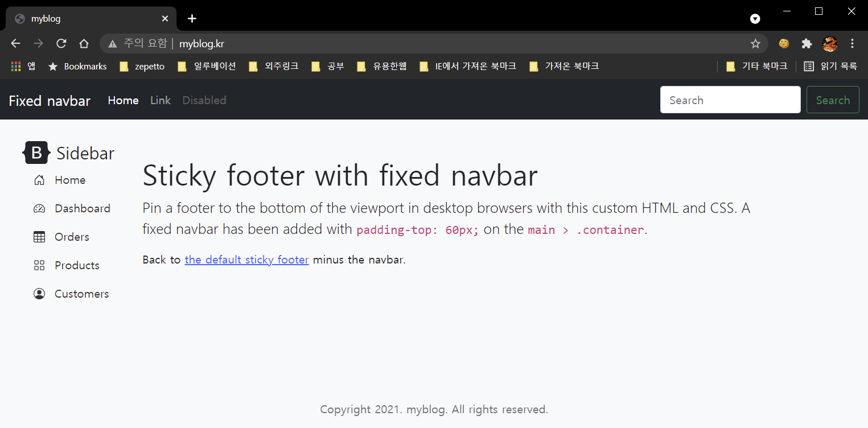Open the Chrome three-dot menu
The image size is (868, 428).
852,44
